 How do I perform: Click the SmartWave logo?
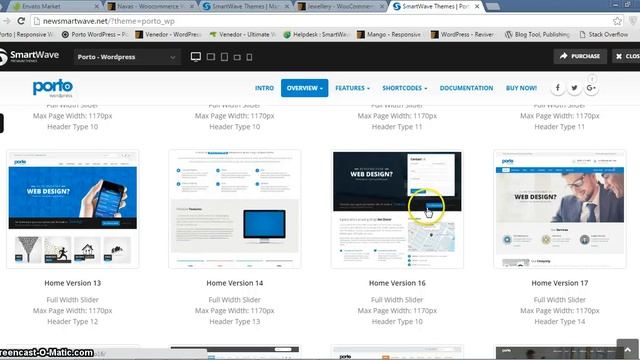29,56
